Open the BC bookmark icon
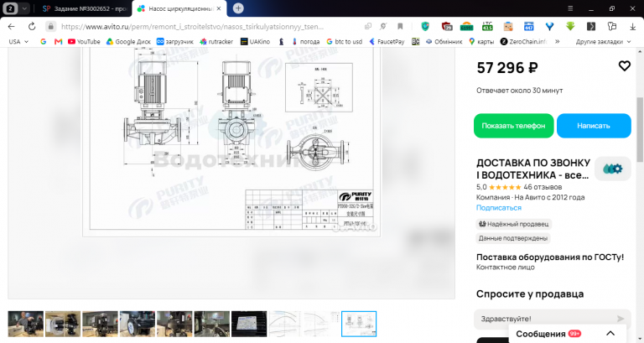 tap(415, 41)
